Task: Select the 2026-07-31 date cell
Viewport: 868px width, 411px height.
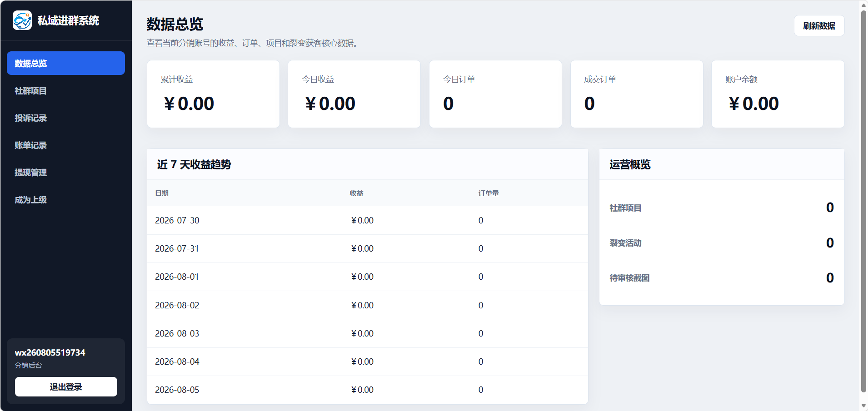Action: click(x=177, y=248)
